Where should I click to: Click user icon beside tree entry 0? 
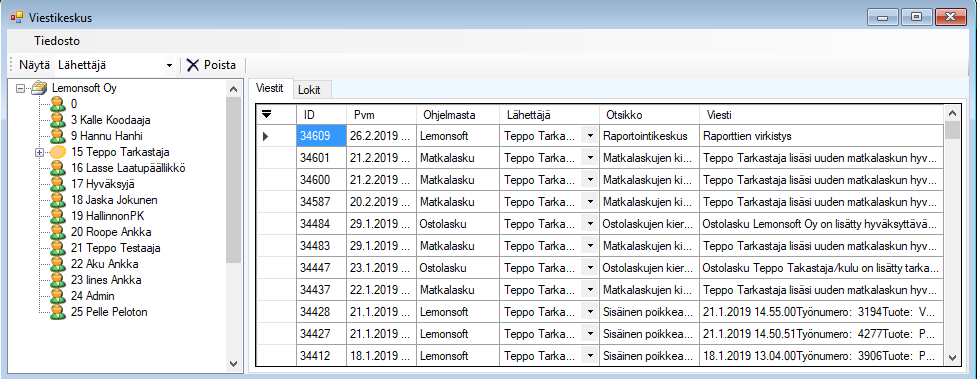pos(57,103)
